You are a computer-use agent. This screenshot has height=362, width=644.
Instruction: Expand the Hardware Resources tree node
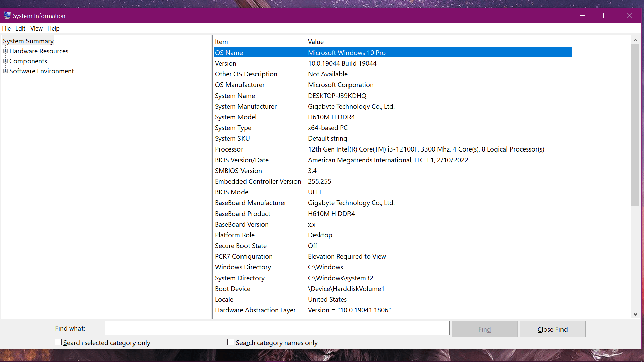point(5,51)
